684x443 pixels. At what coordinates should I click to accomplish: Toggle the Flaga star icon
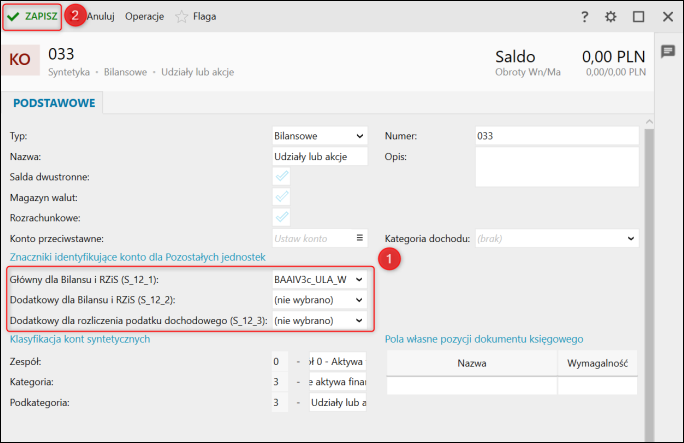[x=181, y=17]
